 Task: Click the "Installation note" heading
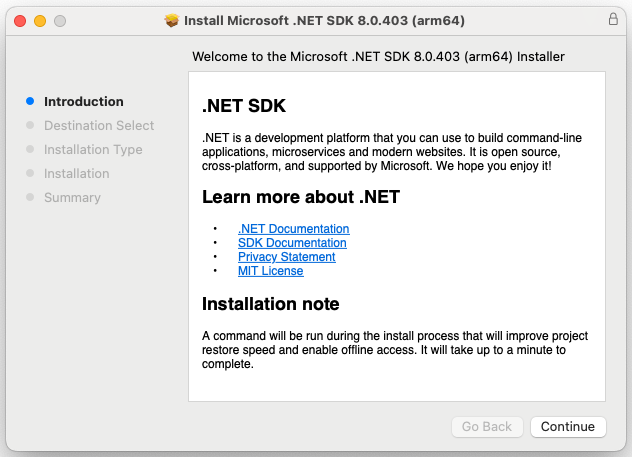coord(271,304)
